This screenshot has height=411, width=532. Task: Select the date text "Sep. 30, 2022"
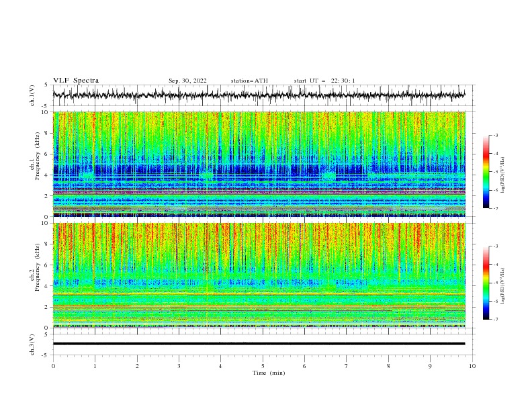187,81
